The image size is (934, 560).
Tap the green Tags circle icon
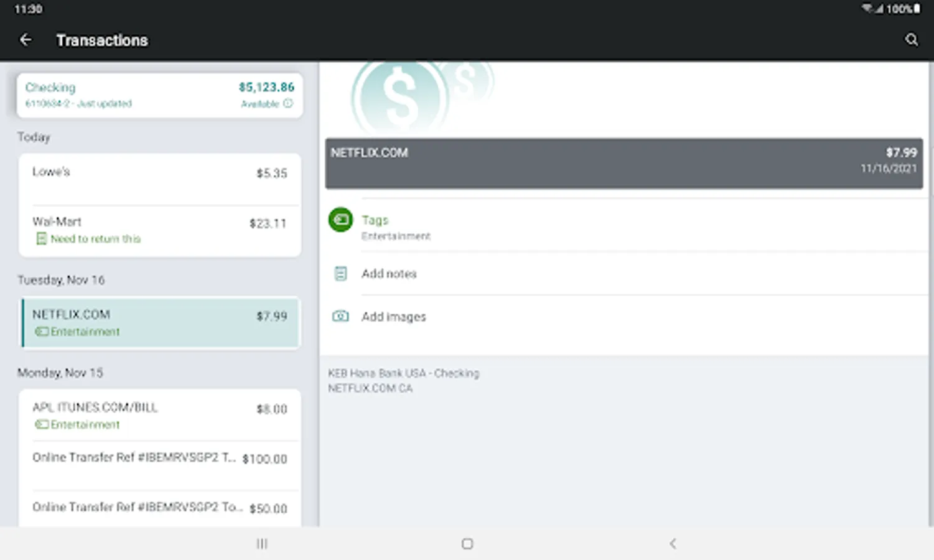(340, 220)
